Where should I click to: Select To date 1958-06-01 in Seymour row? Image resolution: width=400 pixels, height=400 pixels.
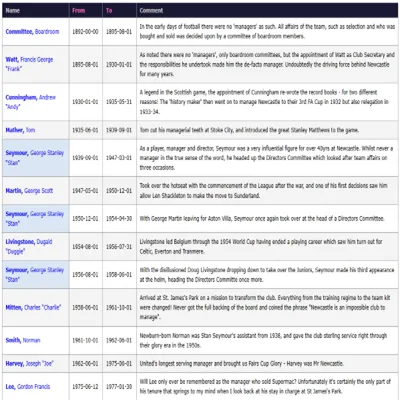[x=119, y=275]
